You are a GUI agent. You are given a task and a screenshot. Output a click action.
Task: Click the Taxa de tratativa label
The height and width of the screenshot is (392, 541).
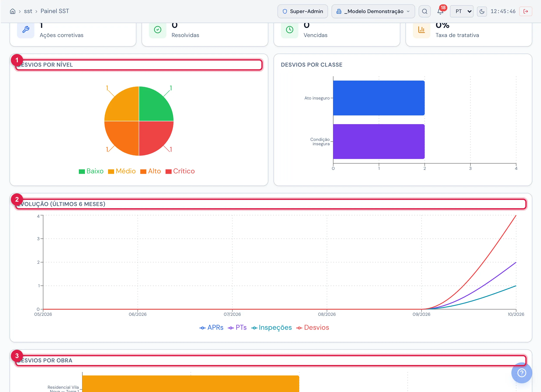[x=457, y=35]
